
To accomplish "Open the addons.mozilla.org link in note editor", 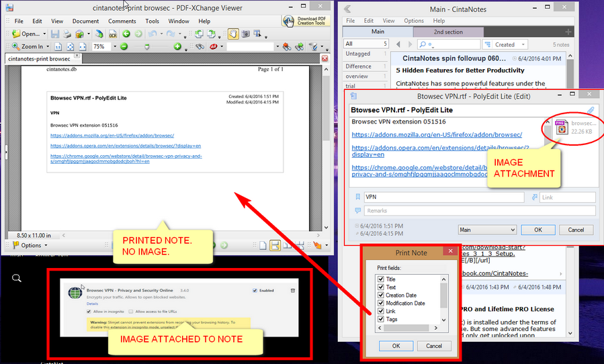I will click(x=437, y=135).
